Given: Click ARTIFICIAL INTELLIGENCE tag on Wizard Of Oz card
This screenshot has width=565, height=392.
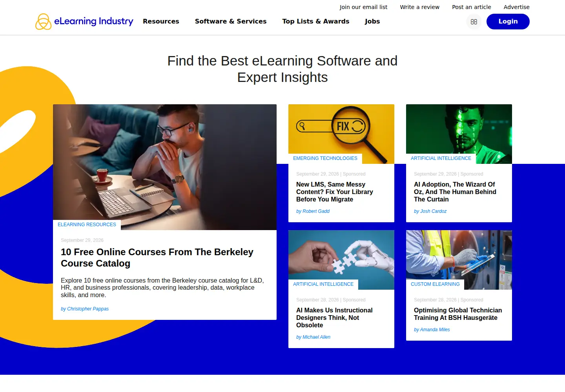Looking at the screenshot, I should coord(441,158).
